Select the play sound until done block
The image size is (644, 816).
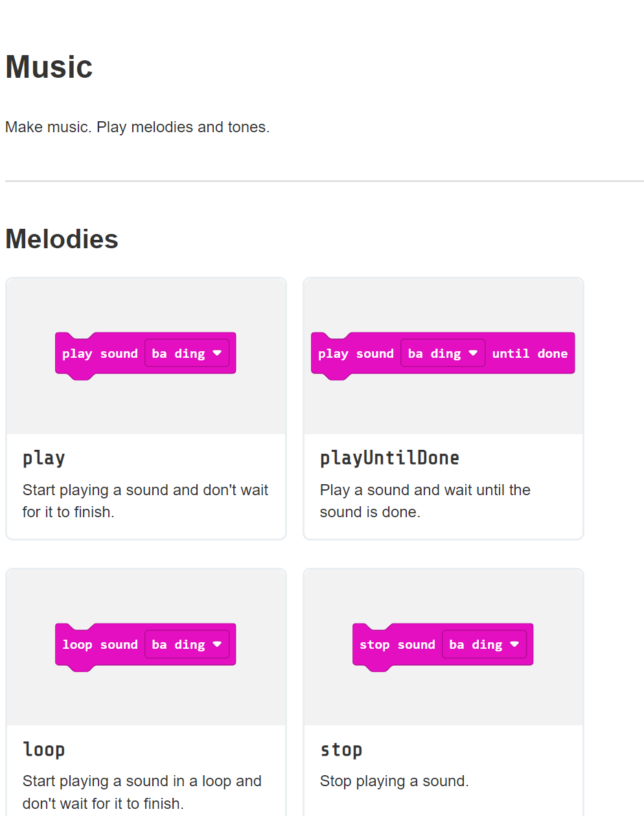[x=356, y=353]
